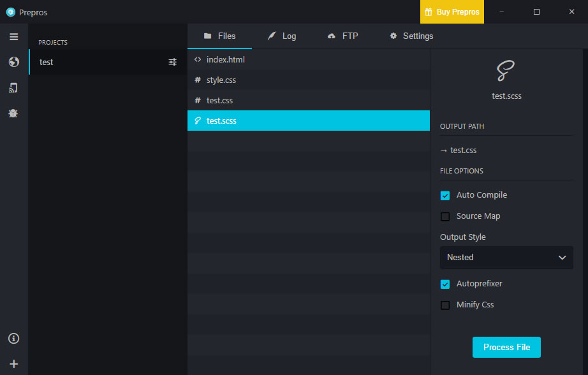This screenshot has height=375, width=588.
Task: Click the test.css output path
Action: pyautogui.click(x=463, y=151)
